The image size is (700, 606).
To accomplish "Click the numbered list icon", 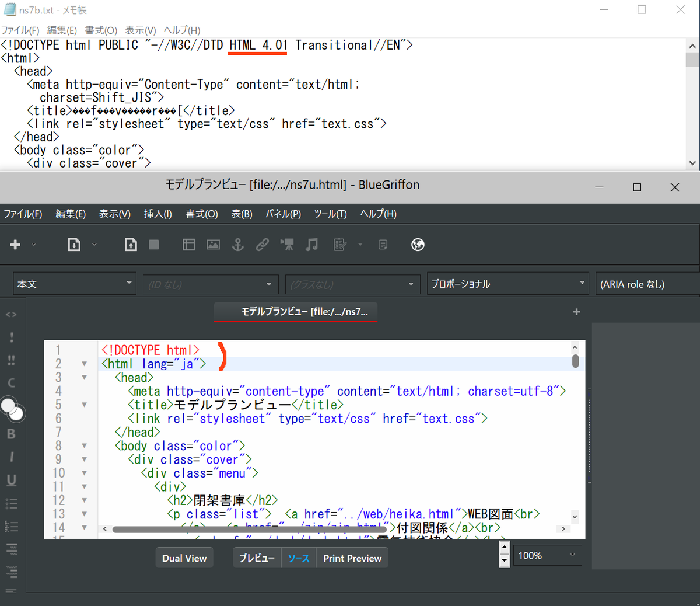I will point(11,527).
